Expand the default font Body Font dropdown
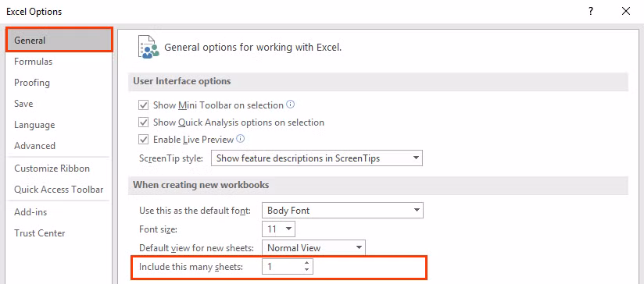The height and width of the screenshot is (284, 644). pyautogui.click(x=342, y=211)
